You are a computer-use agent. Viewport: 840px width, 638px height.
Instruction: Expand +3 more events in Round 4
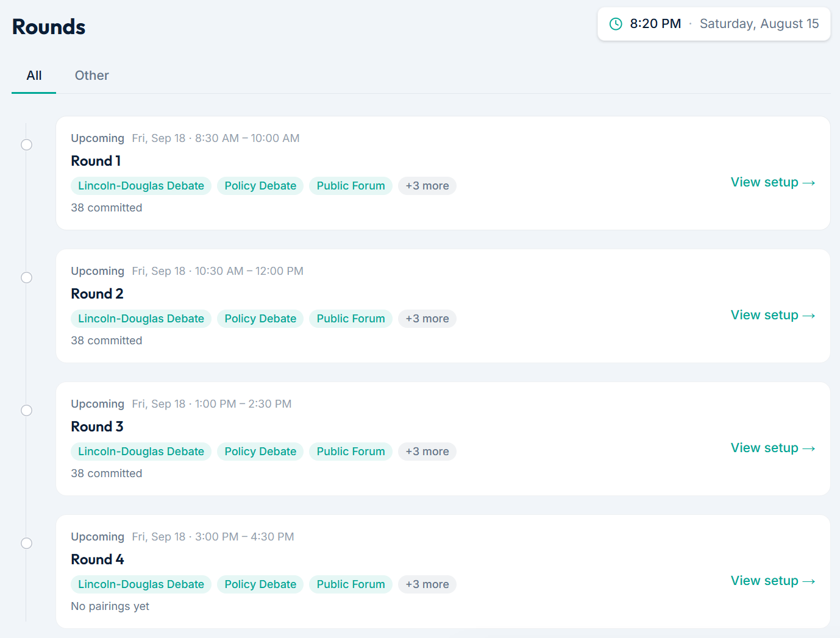click(x=427, y=584)
